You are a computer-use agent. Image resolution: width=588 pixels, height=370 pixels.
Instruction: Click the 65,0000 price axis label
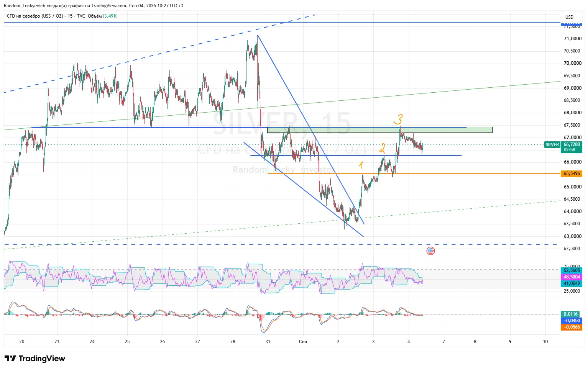(572, 187)
